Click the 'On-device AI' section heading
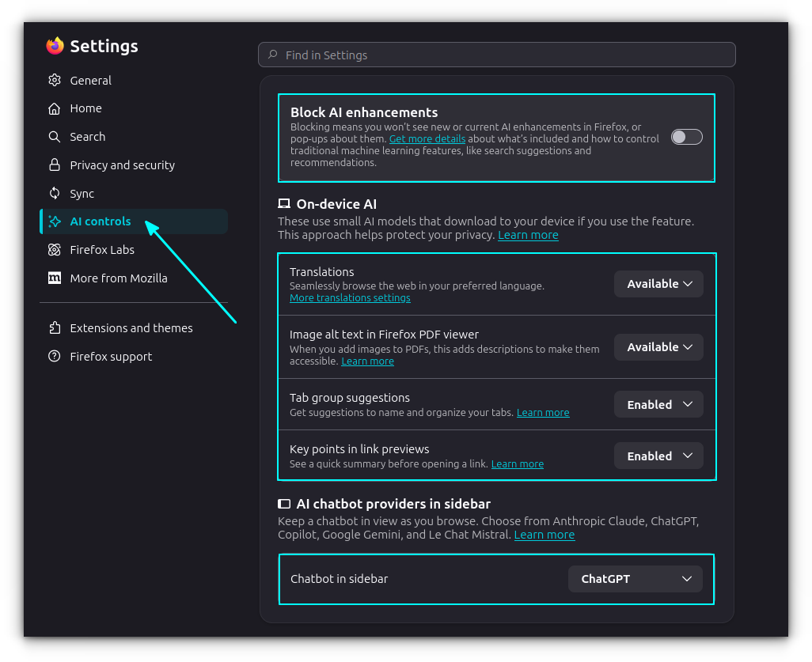This screenshot has width=812, height=662. (x=336, y=204)
